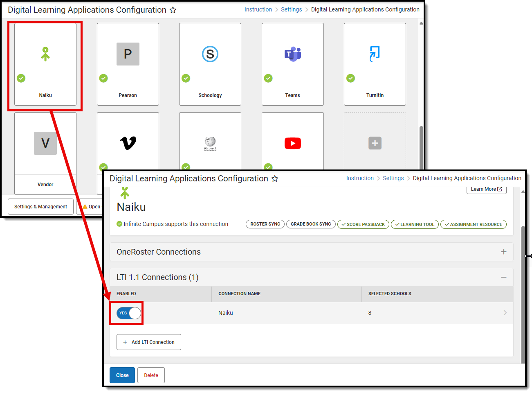Image resolution: width=532 pixels, height=393 pixels.
Task: Open the Naiku connection row chevron
Action: (505, 313)
